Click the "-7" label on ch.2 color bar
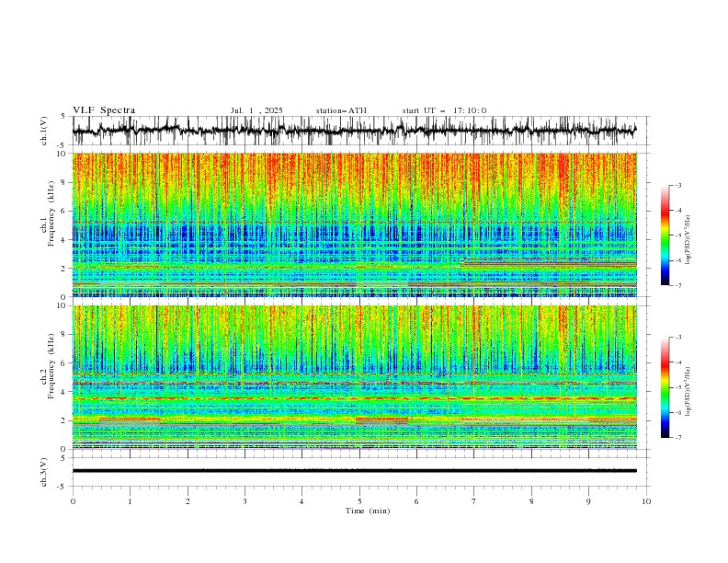This screenshot has width=728, height=563. coord(678,437)
